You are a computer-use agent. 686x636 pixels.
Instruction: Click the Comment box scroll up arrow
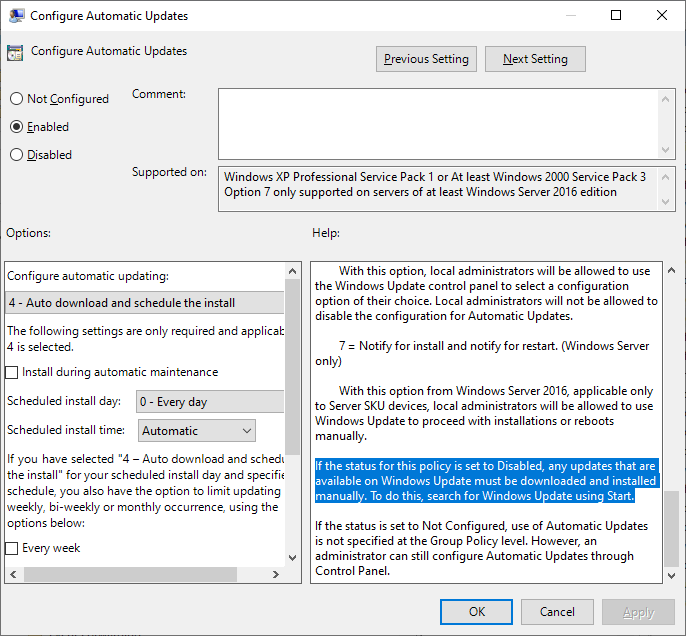(x=665, y=99)
